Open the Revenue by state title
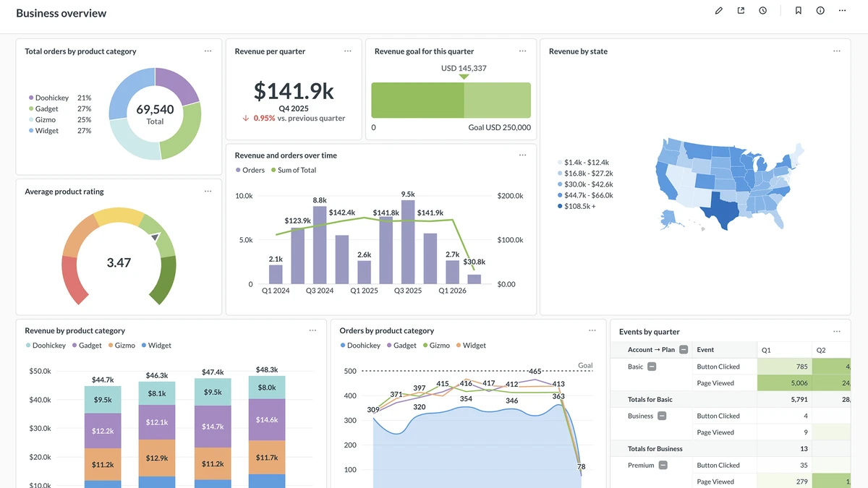868x488 pixels. 578,51
